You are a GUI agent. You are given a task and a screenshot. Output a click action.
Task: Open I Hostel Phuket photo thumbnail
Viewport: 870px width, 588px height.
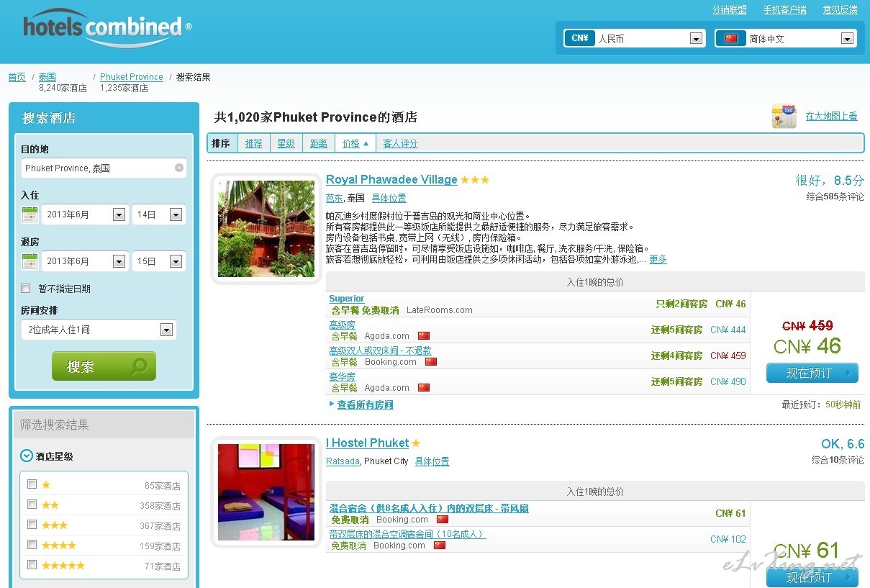tap(266, 492)
